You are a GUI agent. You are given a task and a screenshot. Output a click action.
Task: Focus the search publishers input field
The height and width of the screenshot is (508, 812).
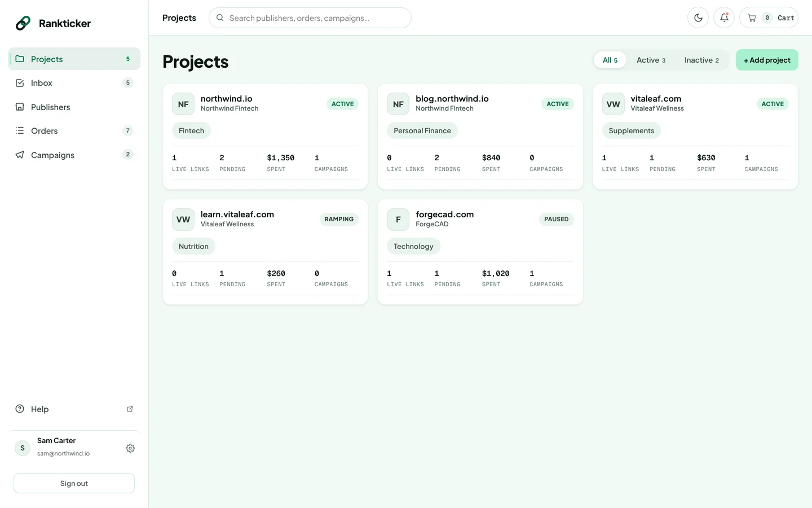[310, 17]
